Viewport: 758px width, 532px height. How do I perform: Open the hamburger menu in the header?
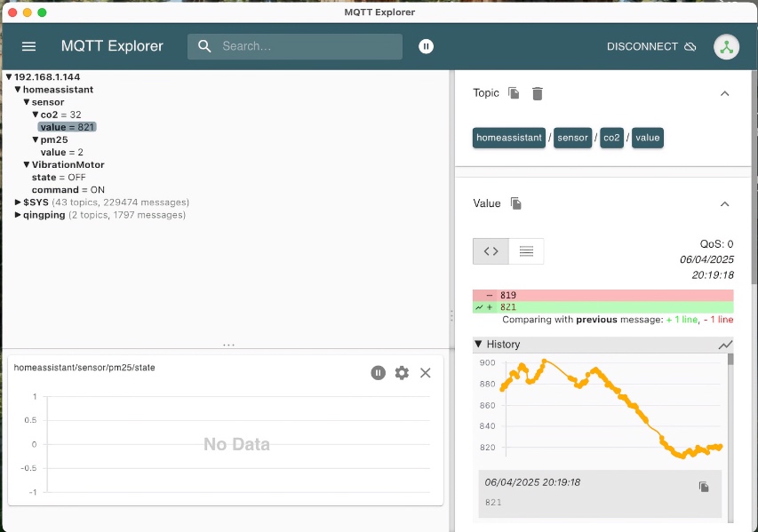(x=29, y=46)
